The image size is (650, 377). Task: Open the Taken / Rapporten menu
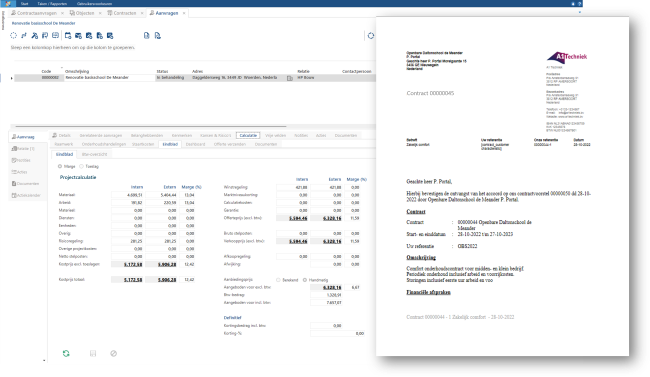pyautogui.click(x=52, y=3)
